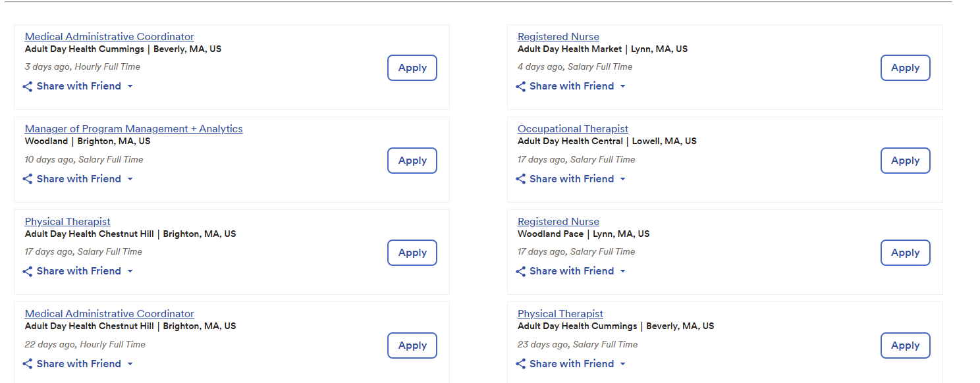Click share icon for Woodland Pace Registered Nurse
The height and width of the screenshot is (383, 980).
(x=520, y=271)
